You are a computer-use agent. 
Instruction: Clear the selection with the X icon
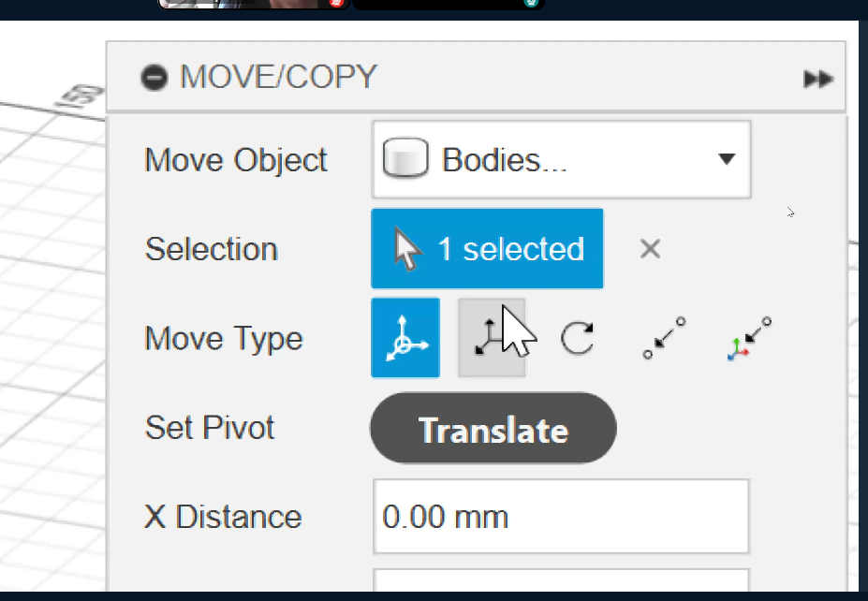(650, 249)
